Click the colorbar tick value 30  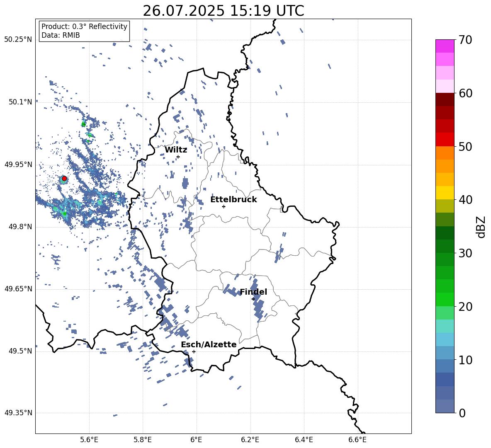(x=465, y=253)
